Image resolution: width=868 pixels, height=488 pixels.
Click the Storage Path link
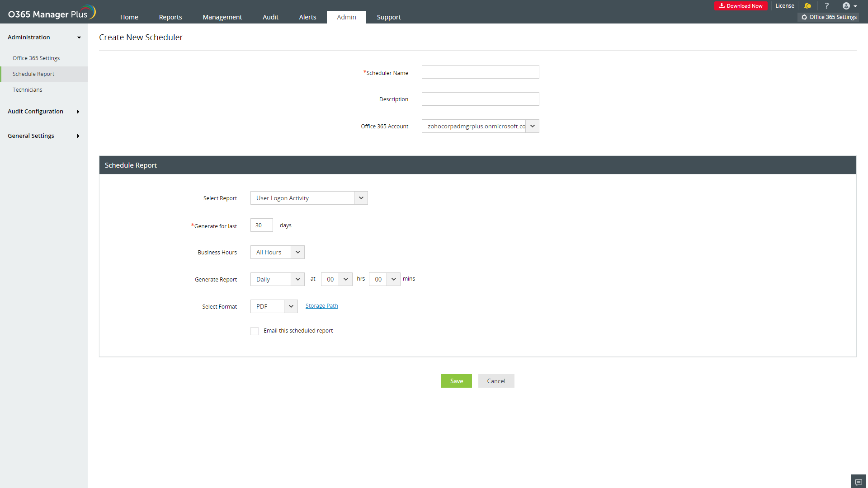[x=321, y=306]
